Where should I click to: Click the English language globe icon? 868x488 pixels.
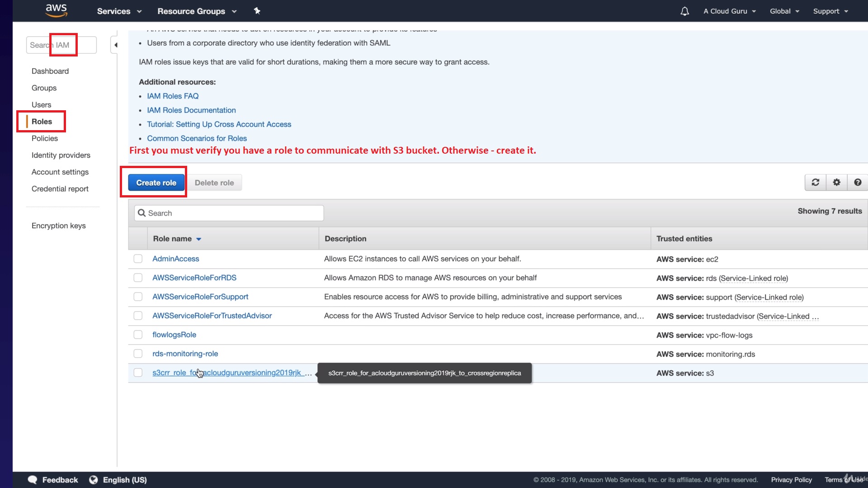coord(94,480)
